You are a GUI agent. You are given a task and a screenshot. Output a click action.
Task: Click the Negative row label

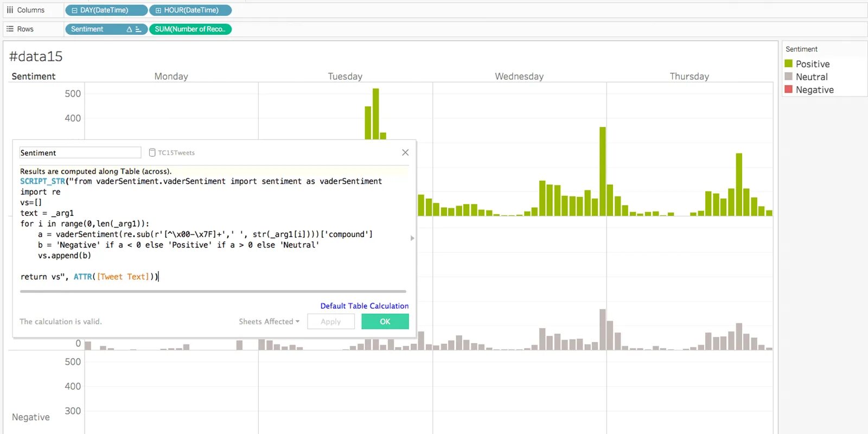pos(31,417)
